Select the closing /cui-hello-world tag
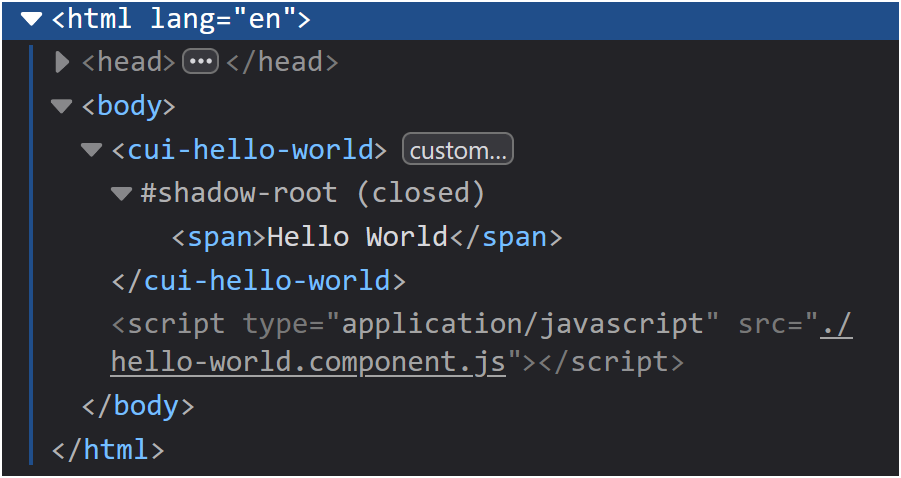This screenshot has width=901, height=478. 259,280
